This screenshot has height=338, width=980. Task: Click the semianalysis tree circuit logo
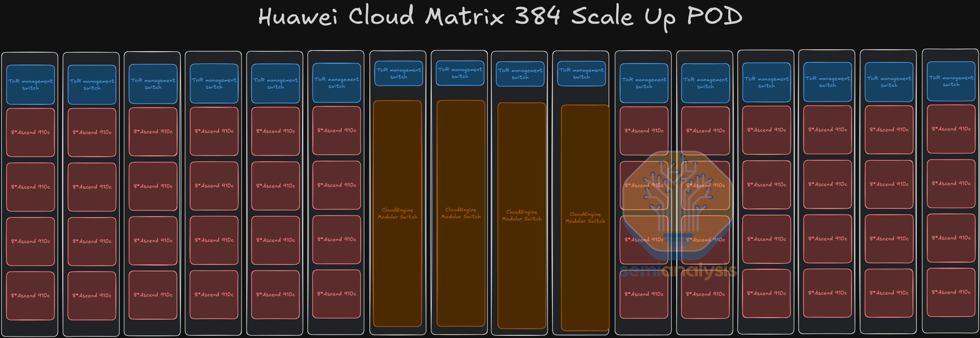(x=678, y=206)
